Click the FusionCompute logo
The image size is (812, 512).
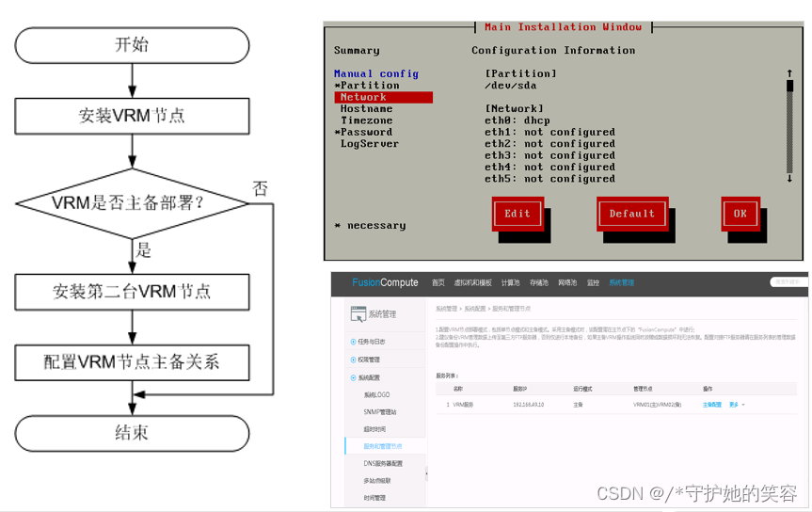[x=385, y=282]
